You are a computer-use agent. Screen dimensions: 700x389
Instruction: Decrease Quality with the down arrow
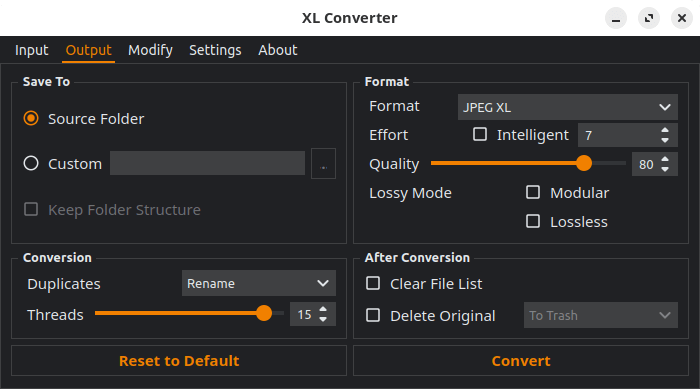[665, 169]
